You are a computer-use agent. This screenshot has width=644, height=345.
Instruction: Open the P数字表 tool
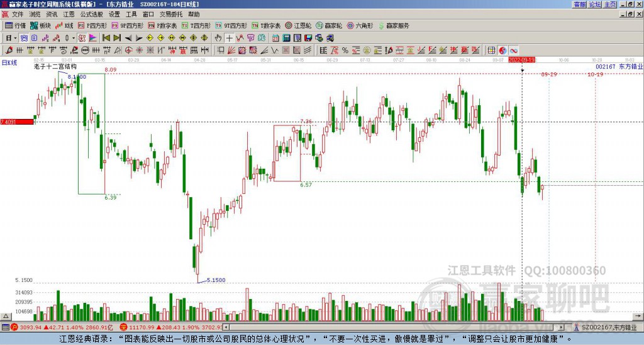pyautogui.click(x=162, y=25)
